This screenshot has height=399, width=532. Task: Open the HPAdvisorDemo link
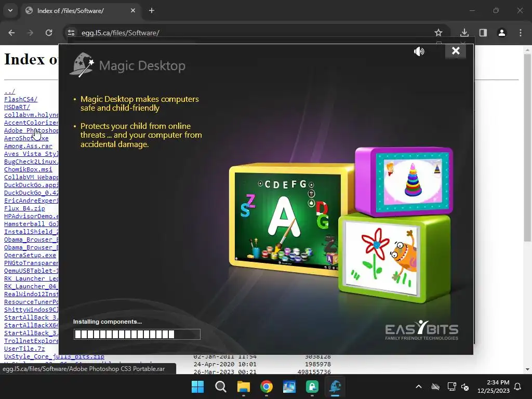(31, 216)
